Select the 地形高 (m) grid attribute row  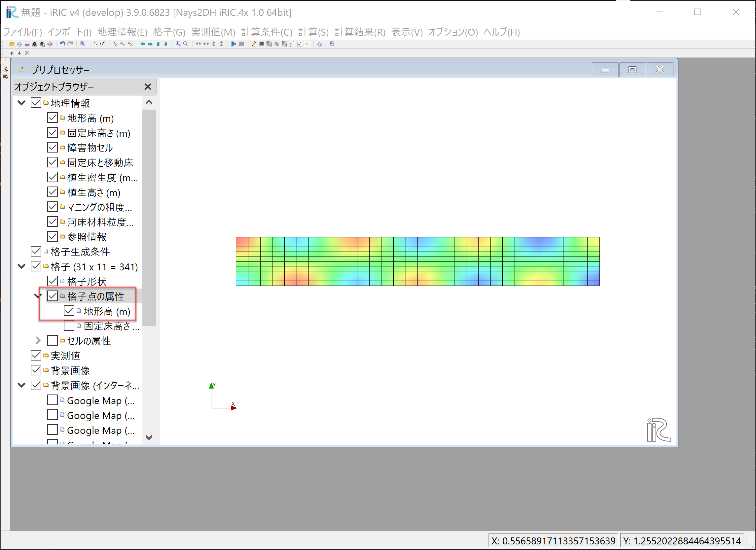tap(107, 311)
